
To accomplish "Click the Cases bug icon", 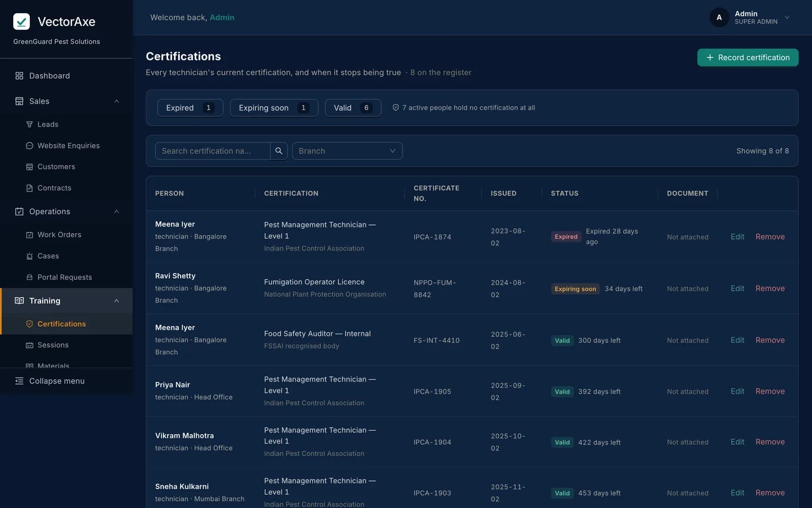I will click(29, 256).
